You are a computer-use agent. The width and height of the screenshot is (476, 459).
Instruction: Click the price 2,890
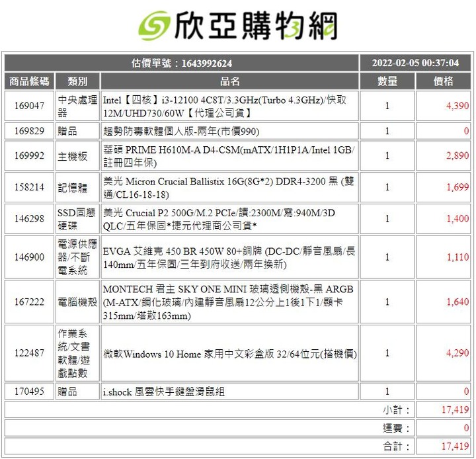pyautogui.click(x=457, y=155)
